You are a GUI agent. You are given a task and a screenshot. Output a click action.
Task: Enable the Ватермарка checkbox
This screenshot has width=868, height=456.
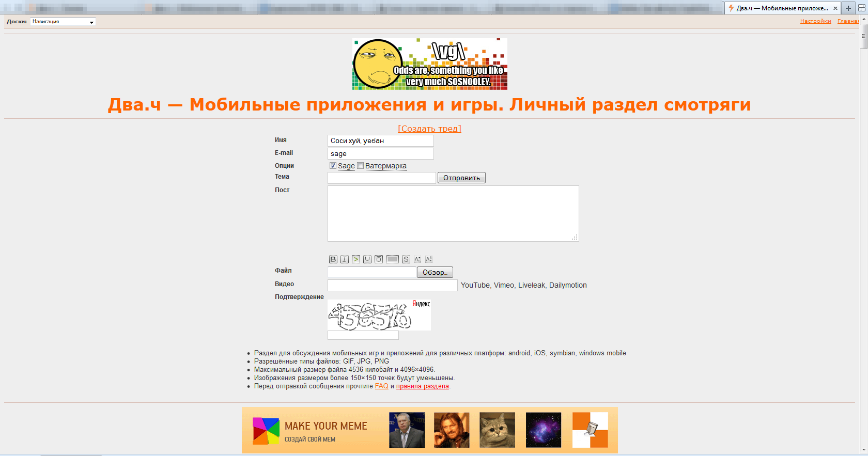point(361,166)
